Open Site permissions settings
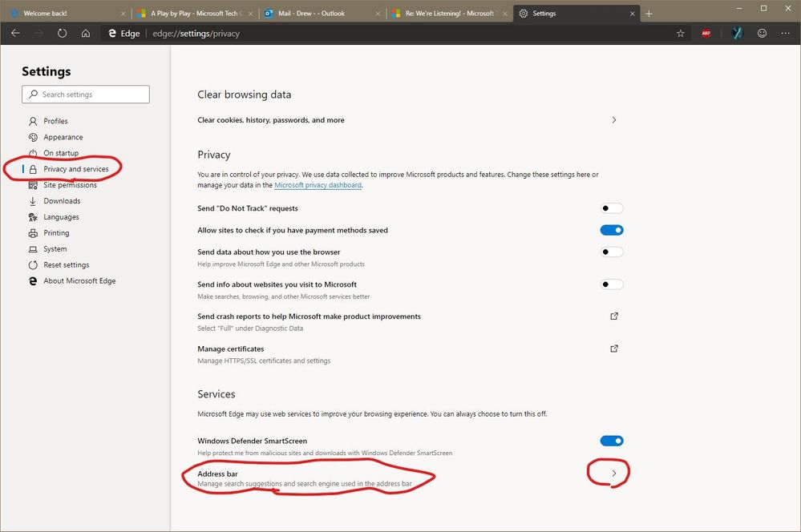Screen dimensions: 801x532 [70, 185]
